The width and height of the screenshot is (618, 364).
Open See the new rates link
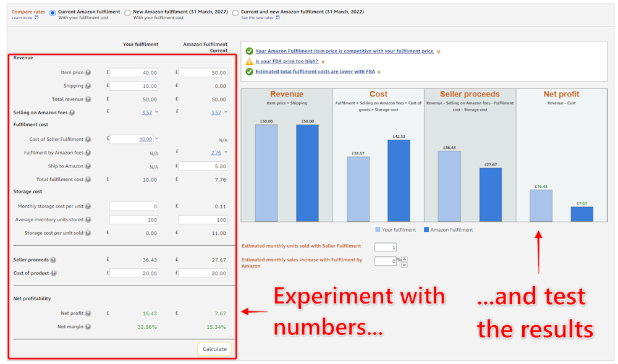coord(257,18)
